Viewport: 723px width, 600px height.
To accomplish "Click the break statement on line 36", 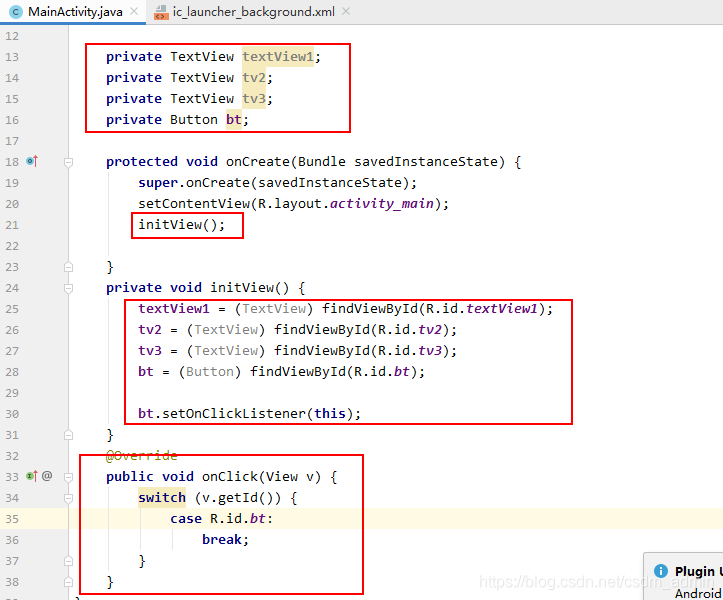I will 225,540.
